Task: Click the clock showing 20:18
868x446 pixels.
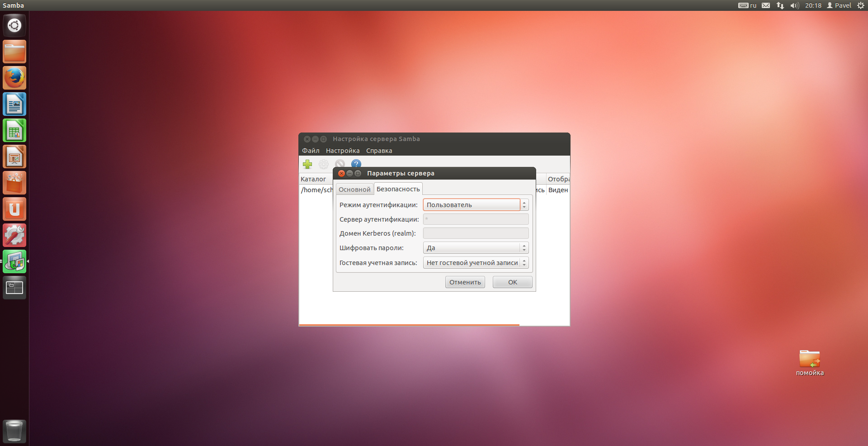Action: pos(813,5)
